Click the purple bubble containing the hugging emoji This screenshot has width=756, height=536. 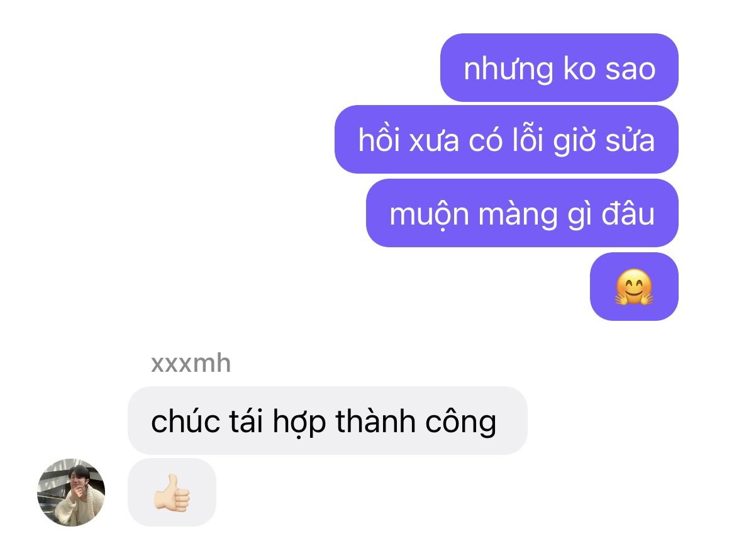[634, 287]
